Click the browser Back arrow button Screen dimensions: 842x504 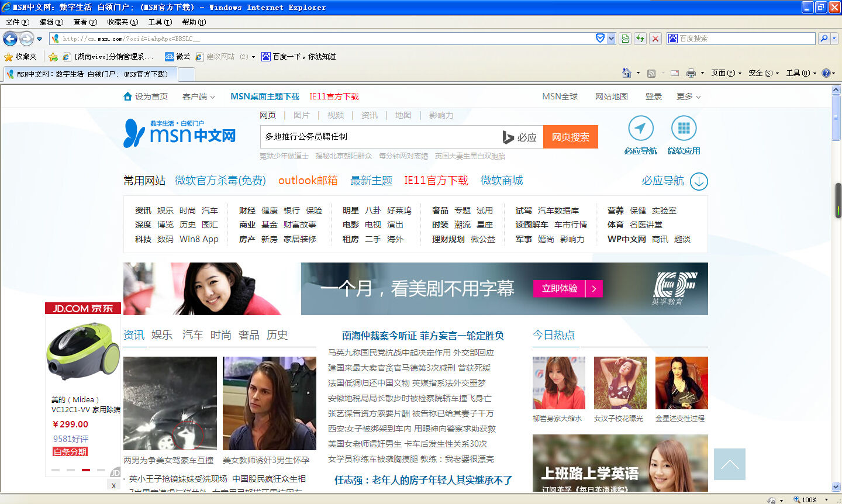(10, 39)
